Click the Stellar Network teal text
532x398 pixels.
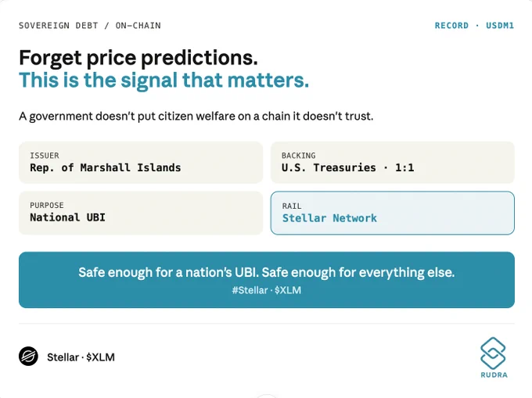(x=329, y=218)
